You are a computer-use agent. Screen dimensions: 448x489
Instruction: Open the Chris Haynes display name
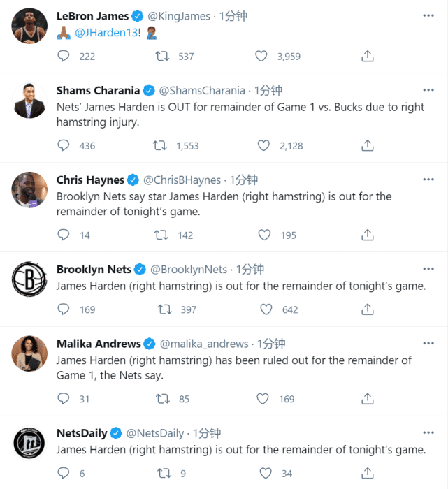tap(90, 180)
